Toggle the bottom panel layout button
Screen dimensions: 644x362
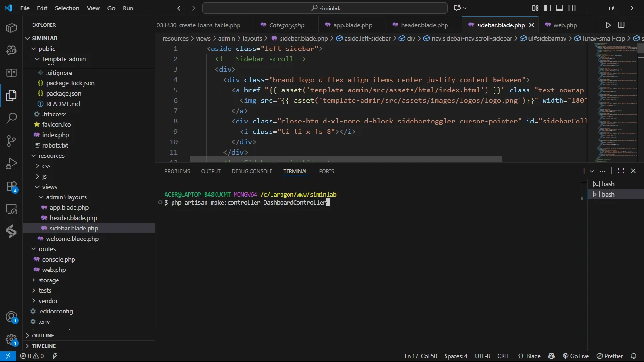[560, 8]
